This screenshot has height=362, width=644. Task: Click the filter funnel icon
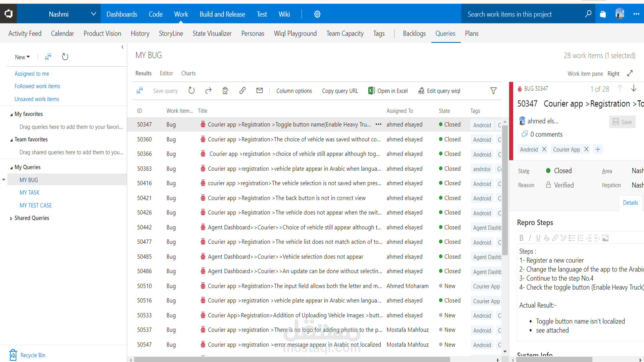[x=493, y=91]
